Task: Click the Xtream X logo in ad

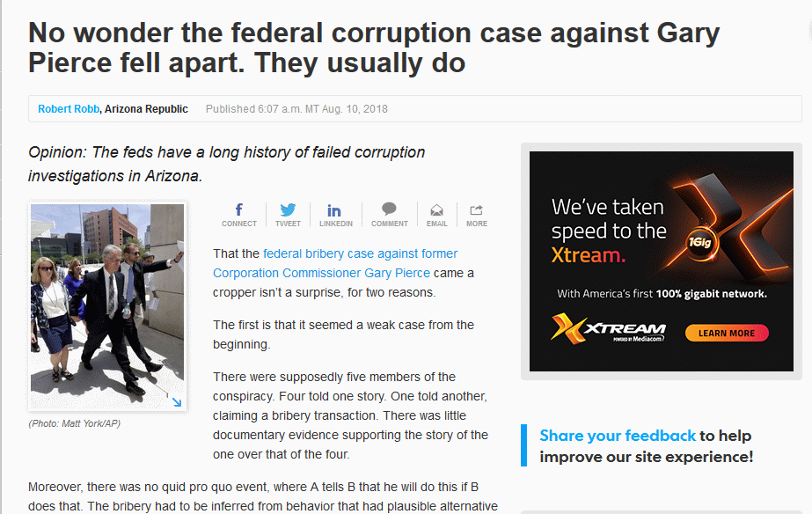Action: tap(568, 328)
